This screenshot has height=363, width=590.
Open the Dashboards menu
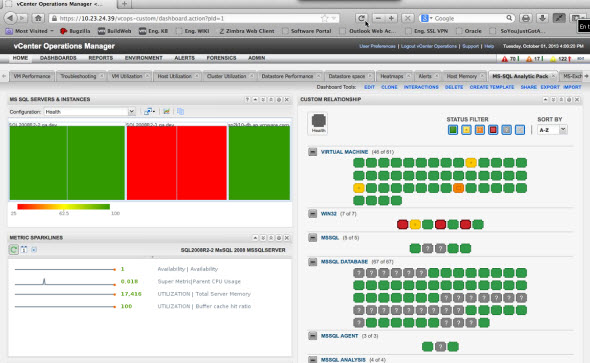point(58,58)
